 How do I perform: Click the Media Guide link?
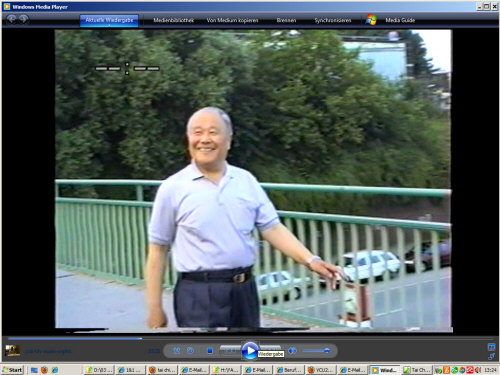click(400, 20)
